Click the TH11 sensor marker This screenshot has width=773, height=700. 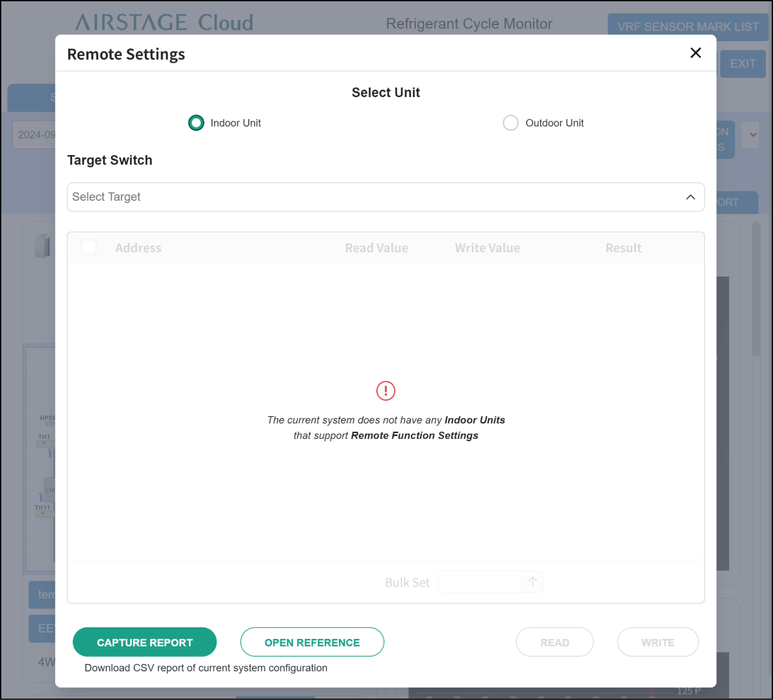tap(42, 508)
